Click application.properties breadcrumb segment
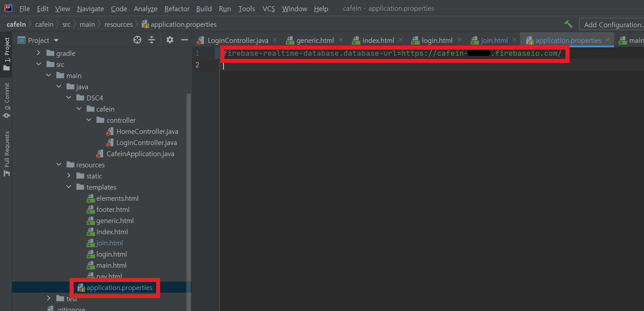The image size is (644, 311). (179, 24)
